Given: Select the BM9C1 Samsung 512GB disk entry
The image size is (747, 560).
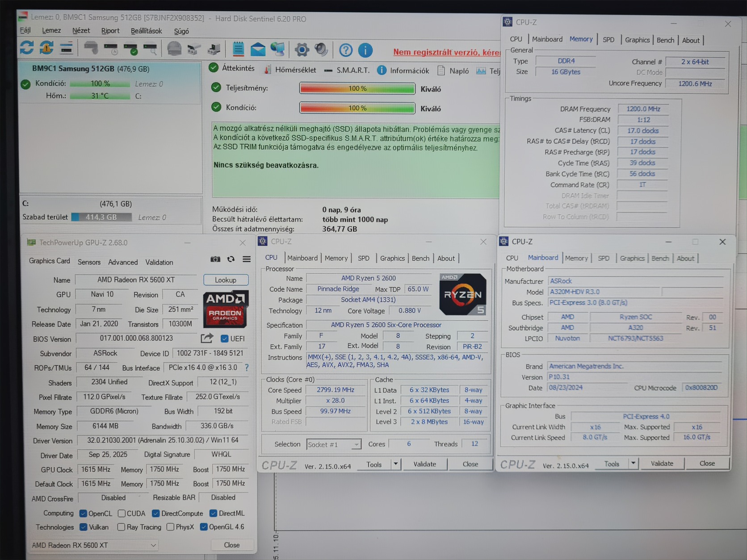Looking at the screenshot, I should (110, 83).
